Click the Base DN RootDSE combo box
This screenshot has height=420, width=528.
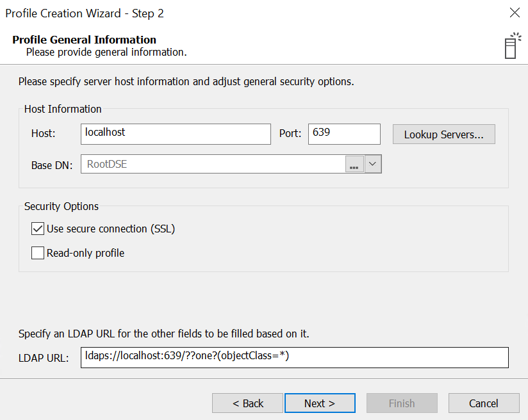[x=213, y=165]
